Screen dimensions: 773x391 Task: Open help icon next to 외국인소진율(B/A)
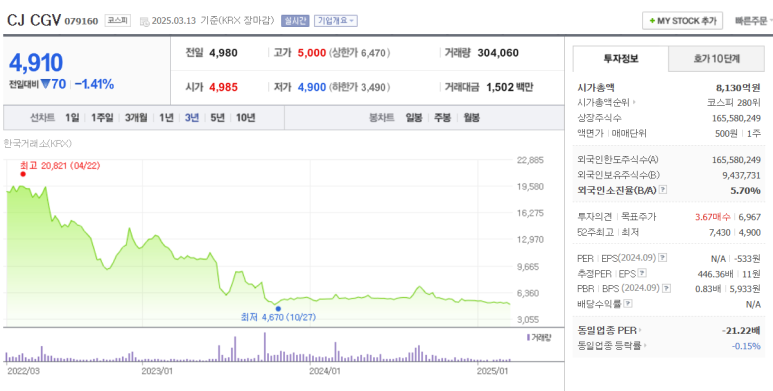663,190
